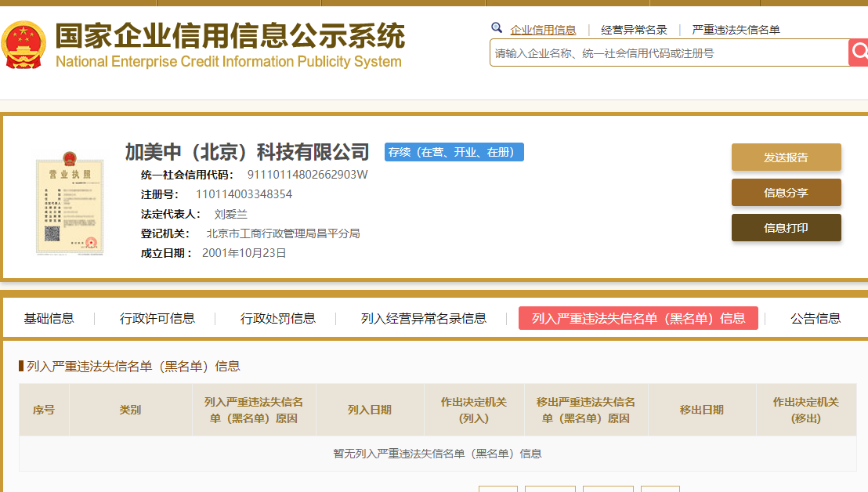This screenshot has height=492, width=868.
Task: Switch to the 行政许可信息 tab
Action: (157, 318)
